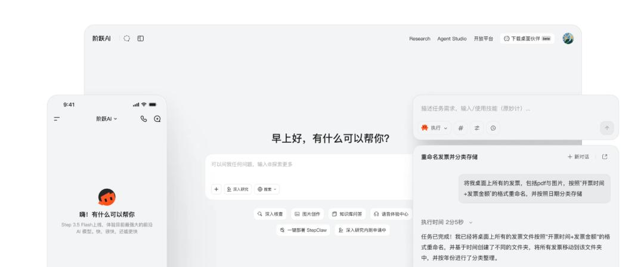Click the 9:41 time in mobile status bar
644x267 pixels.
69,105
